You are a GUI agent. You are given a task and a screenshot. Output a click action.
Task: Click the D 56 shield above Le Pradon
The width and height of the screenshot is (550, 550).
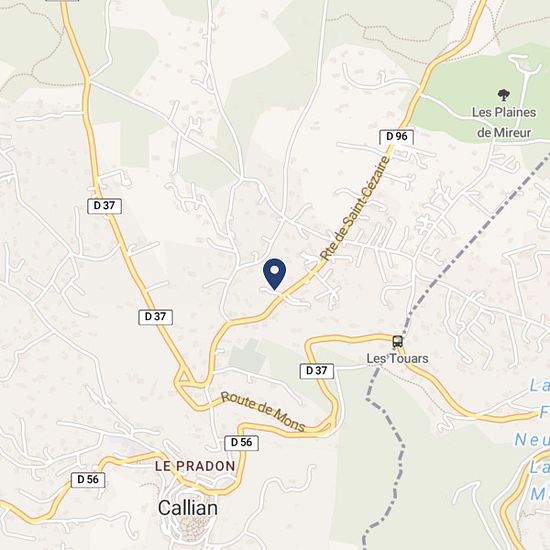[241, 443]
